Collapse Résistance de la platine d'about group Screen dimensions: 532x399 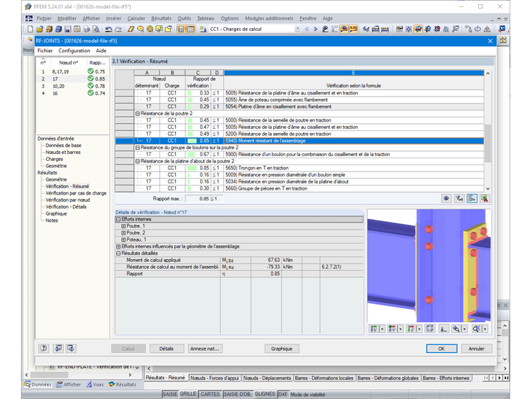138,161
